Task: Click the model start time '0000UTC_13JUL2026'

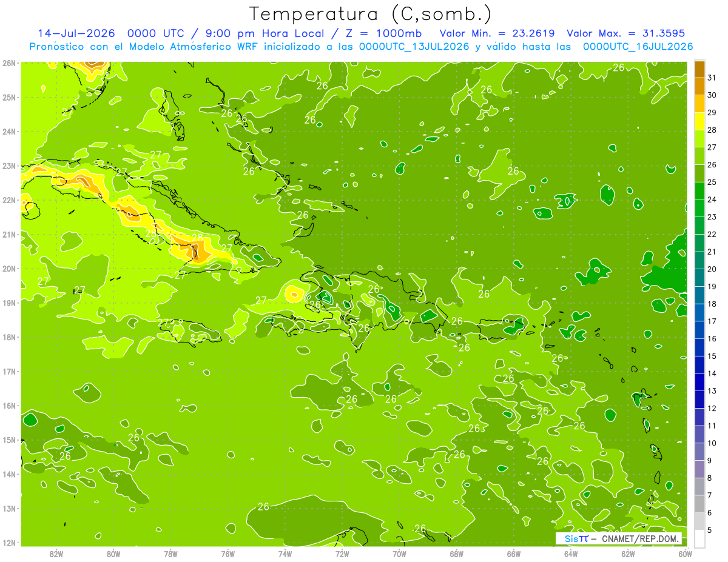Action: [414, 47]
